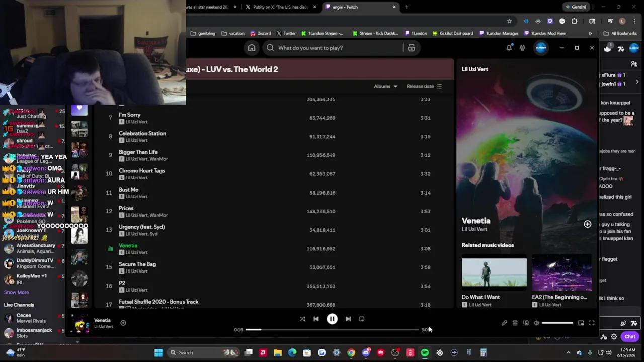The width and height of the screenshot is (644, 362).
Task: Skip to next track in Spotify
Action: pos(348,319)
